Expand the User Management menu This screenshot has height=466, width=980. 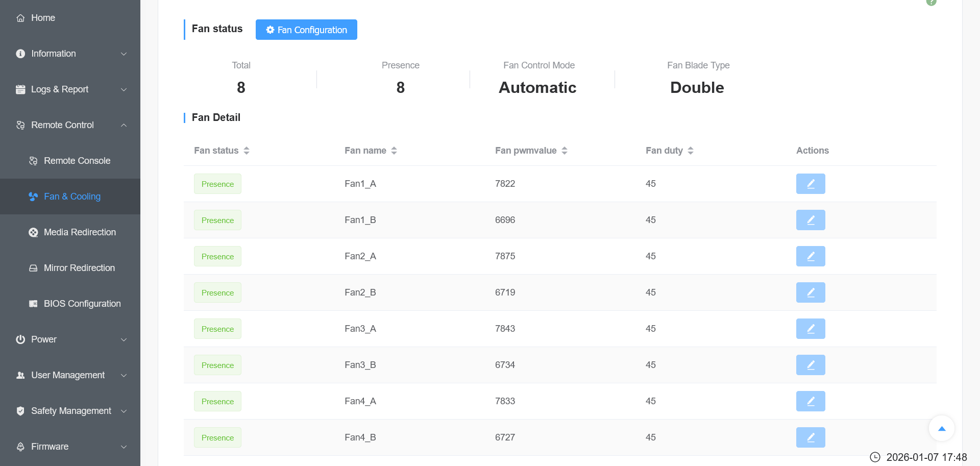124,375
